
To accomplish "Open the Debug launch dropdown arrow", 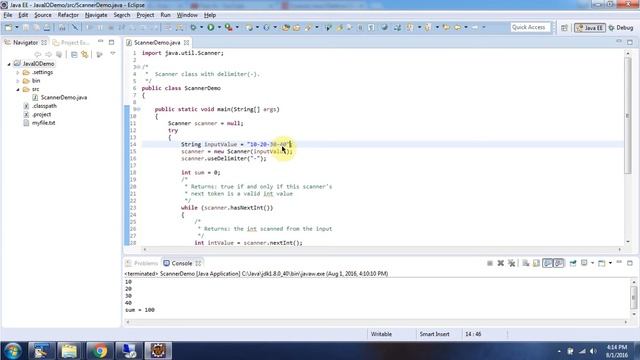I will [x=201, y=27].
